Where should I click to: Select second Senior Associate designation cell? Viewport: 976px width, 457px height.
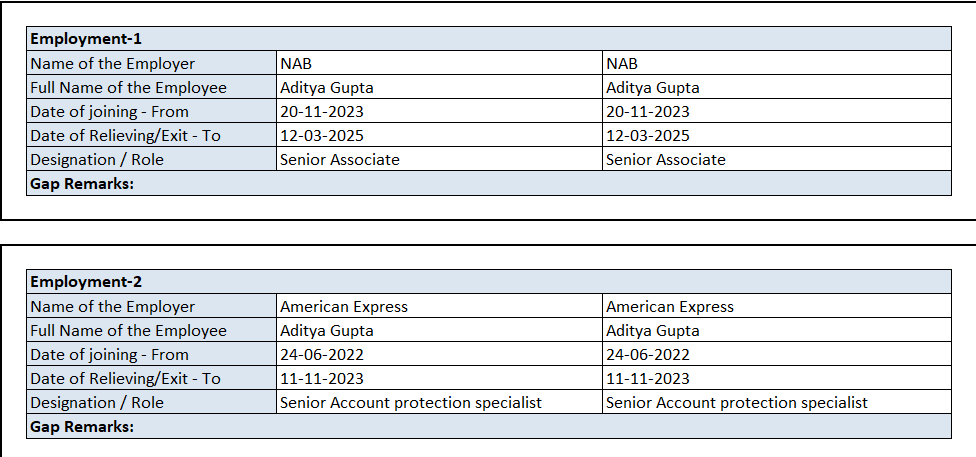776,159
